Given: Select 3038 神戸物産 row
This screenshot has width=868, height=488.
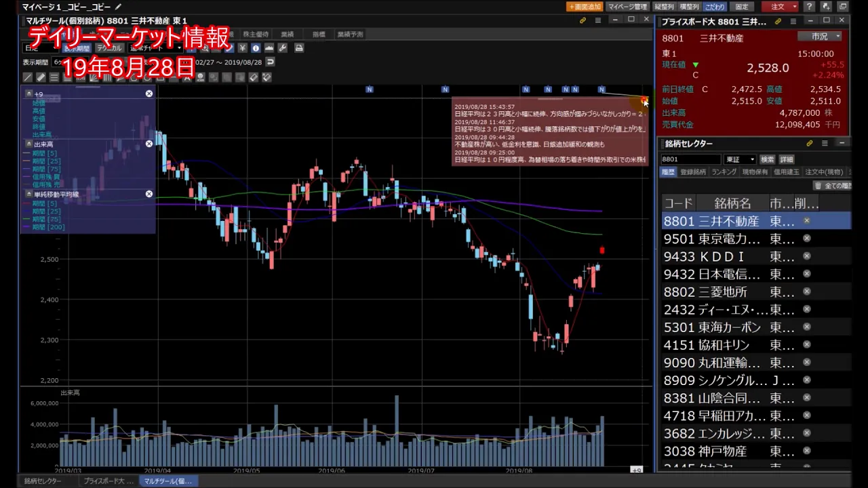Looking at the screenshot, I should [x=756, y=451].
